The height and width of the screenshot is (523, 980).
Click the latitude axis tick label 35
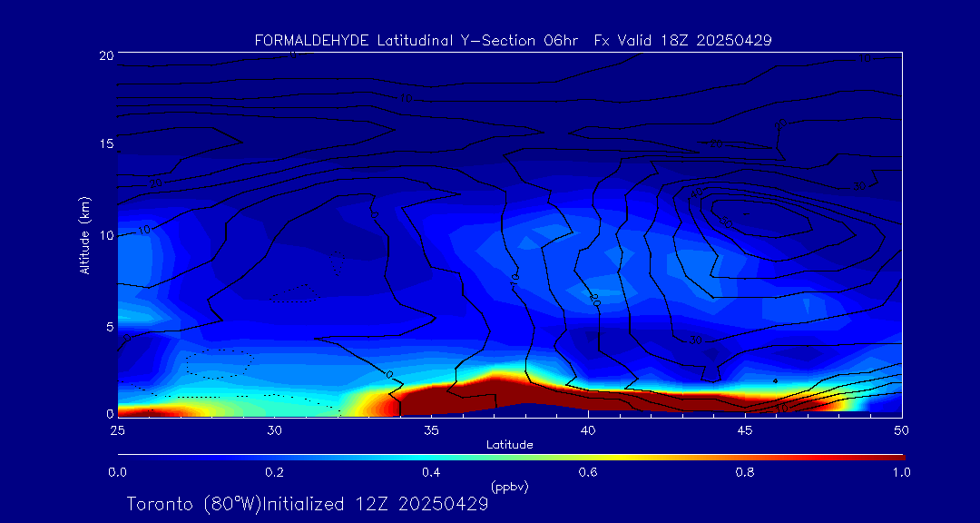tap(431, 430)
